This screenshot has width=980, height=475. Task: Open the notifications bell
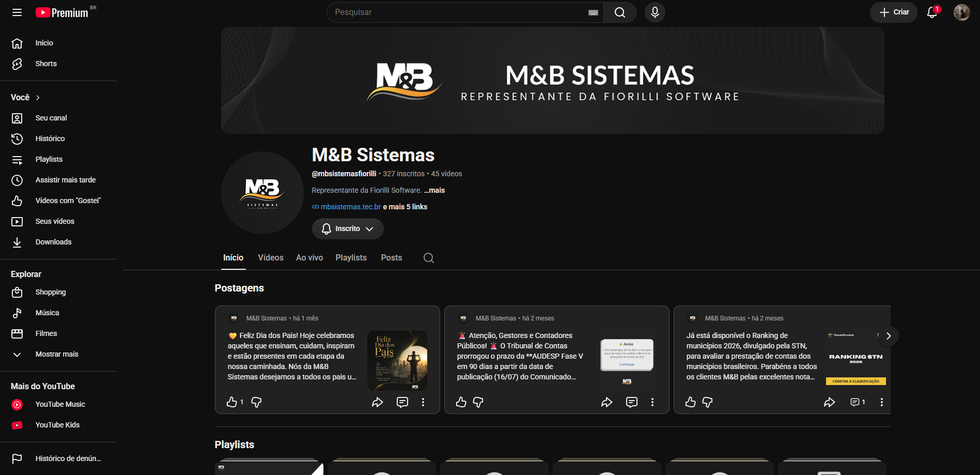click(932, 12)
